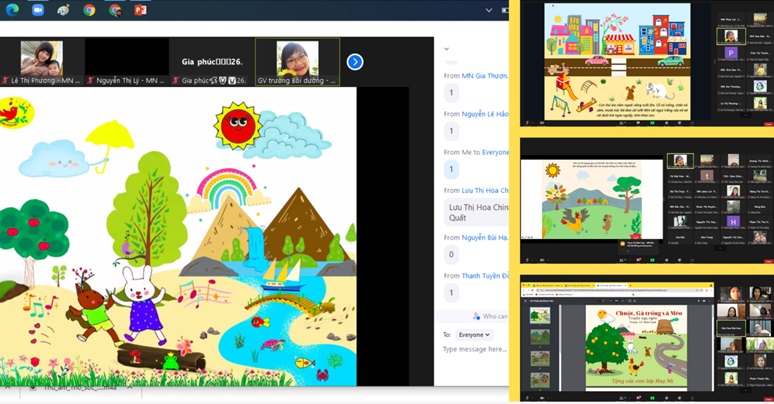Open PowerPoint from the taskbar
The height and width of the screenshot is (404, 774).
coord(140,9)
